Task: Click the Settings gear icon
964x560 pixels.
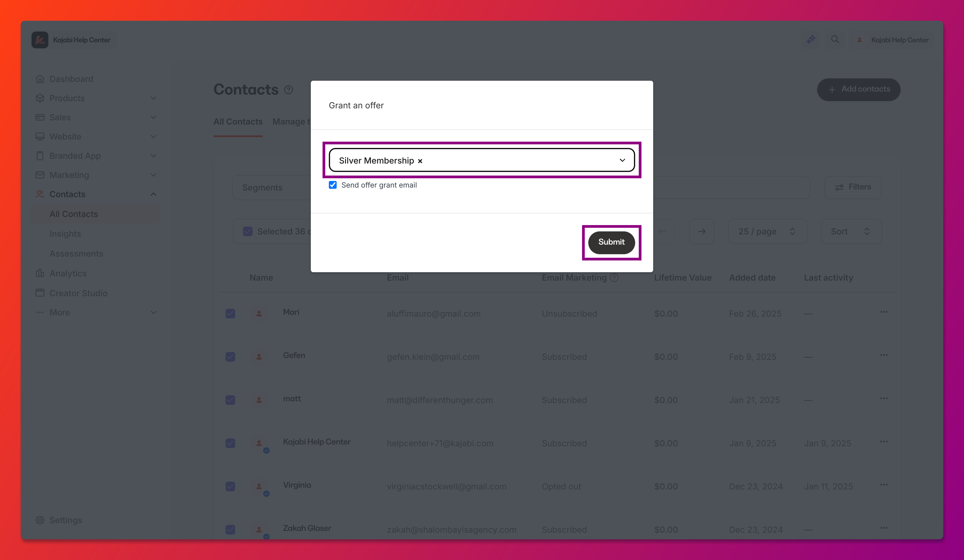Action: (x=40, y=520)
